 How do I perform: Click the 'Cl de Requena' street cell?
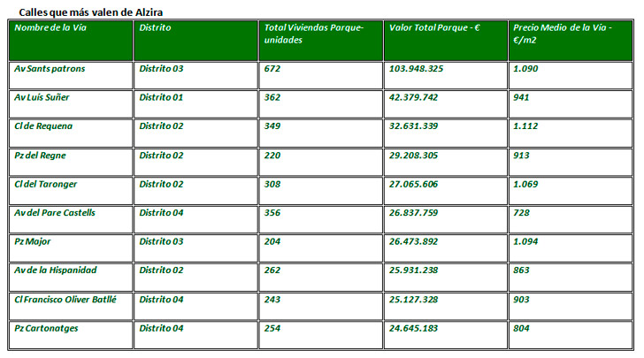coord(44,126)
